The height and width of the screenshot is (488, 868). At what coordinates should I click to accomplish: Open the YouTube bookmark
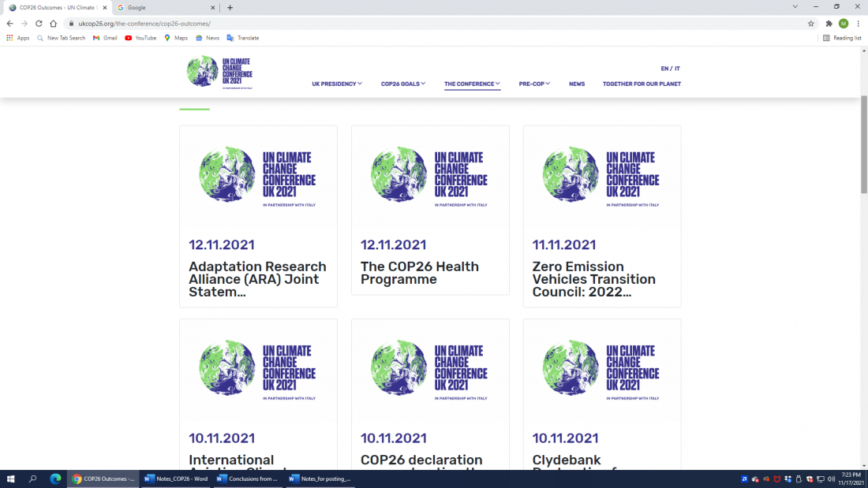(x=140, y=38)
